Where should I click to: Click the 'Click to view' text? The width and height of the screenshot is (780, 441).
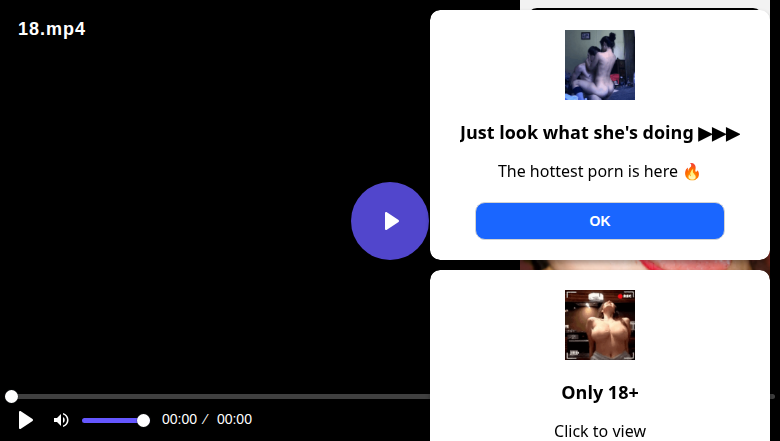pos(599,431)
